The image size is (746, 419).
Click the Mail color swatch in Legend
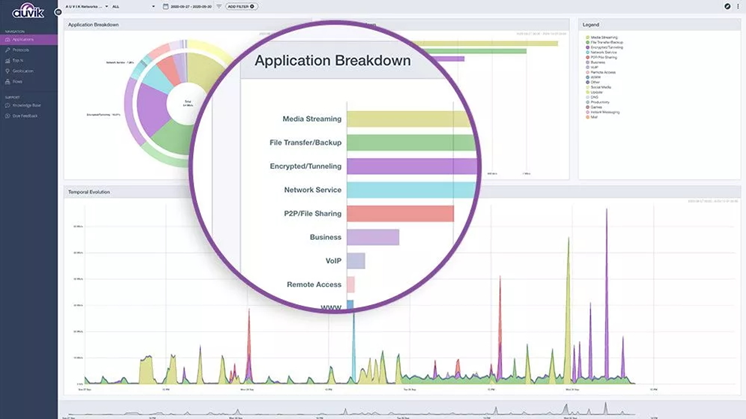(x=587, y=117)
